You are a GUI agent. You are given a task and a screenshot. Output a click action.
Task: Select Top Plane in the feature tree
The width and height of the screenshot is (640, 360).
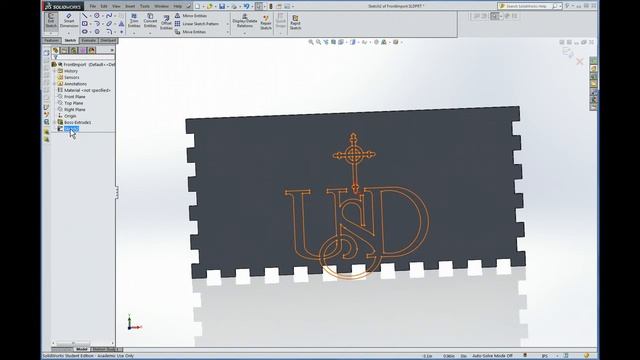pyautogui.click(x=73, y=103)
